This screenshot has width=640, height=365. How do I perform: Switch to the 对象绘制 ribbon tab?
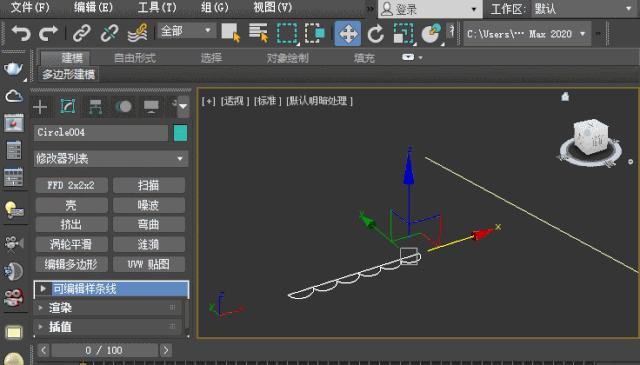coord(287,58)
